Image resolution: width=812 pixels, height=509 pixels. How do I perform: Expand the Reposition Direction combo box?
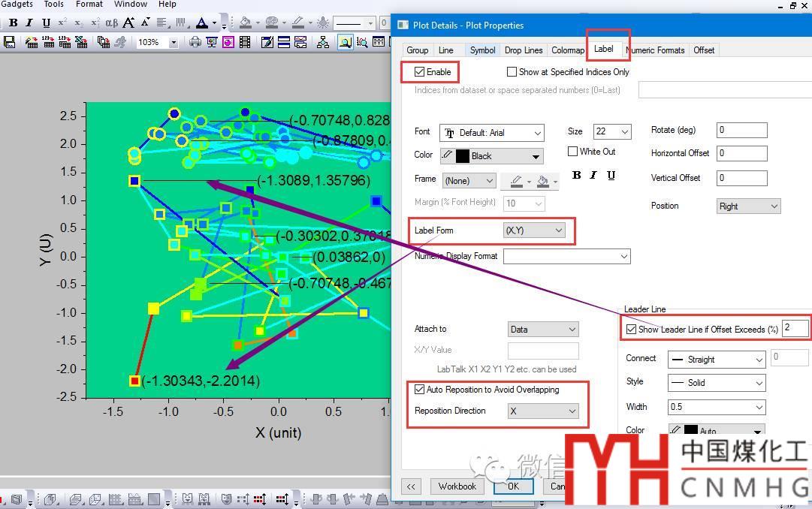point(542,411)
